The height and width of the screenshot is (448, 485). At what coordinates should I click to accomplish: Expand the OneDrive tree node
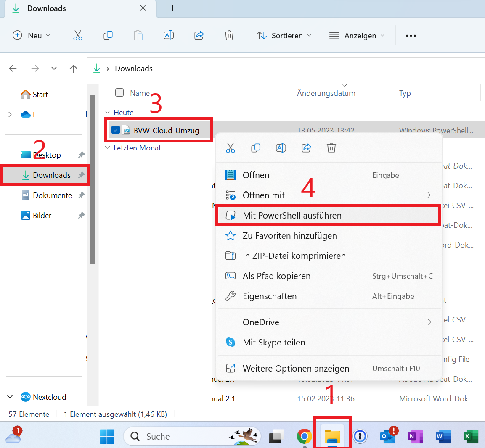[x=10, y=114]
